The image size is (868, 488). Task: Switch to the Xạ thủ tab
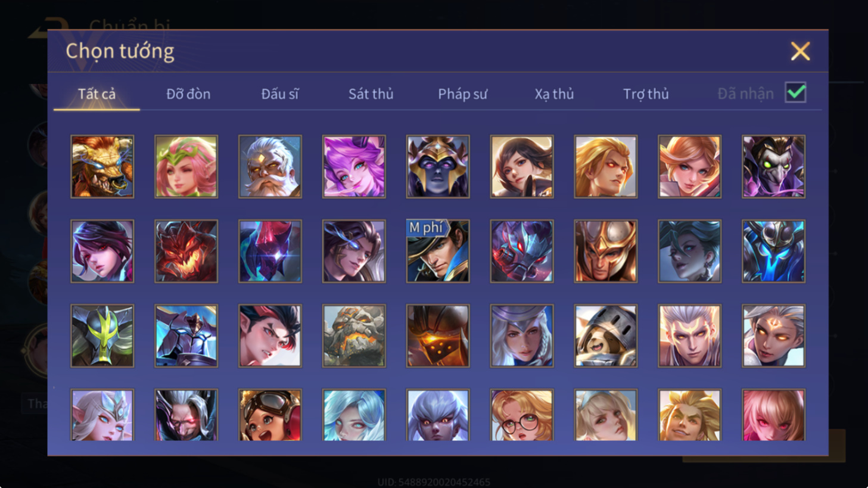pos(554,94)
